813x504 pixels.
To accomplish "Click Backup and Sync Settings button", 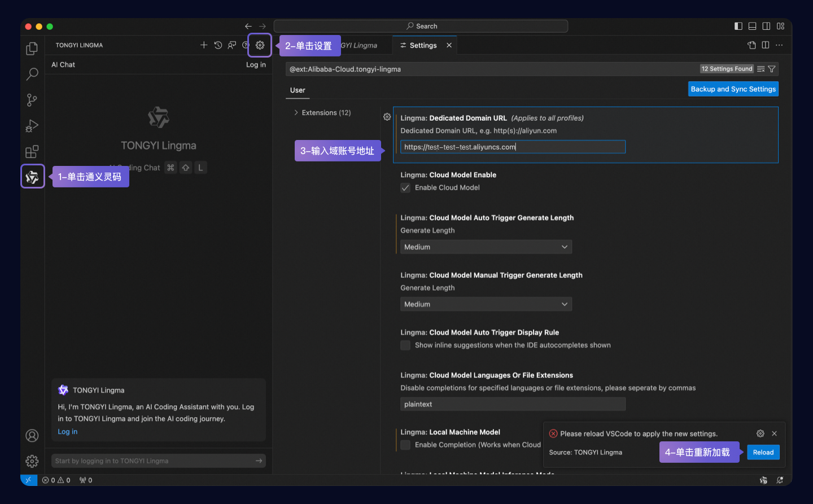I will (733, 89).
